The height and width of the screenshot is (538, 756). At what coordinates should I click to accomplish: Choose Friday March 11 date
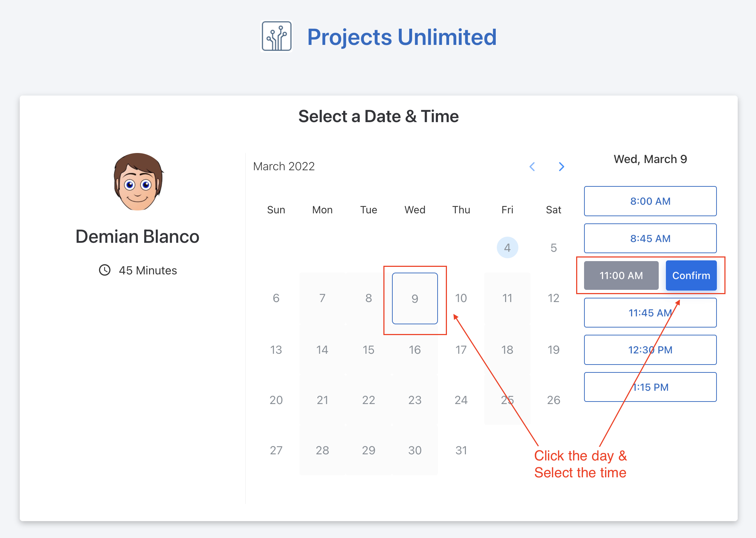coord(507,298)
